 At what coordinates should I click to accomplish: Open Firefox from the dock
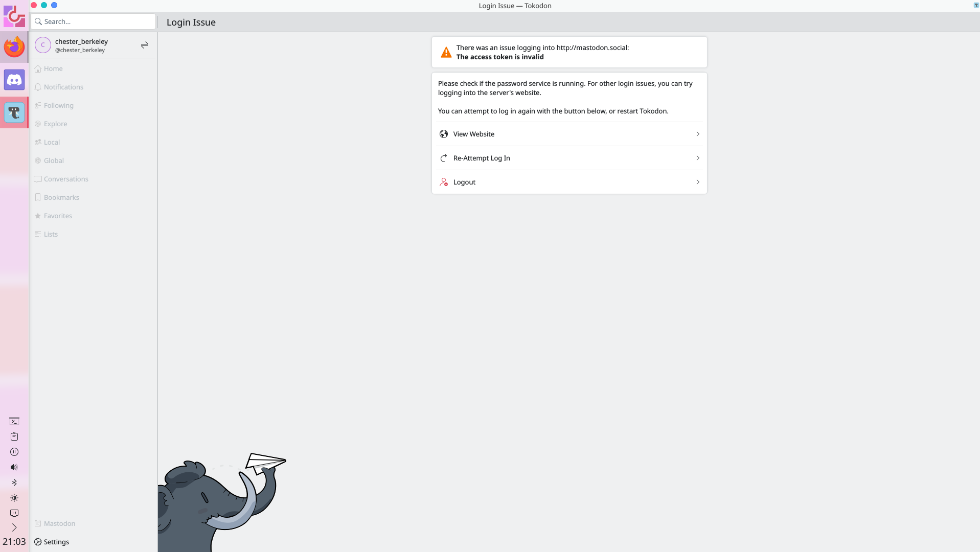click(x=14, y=47)
